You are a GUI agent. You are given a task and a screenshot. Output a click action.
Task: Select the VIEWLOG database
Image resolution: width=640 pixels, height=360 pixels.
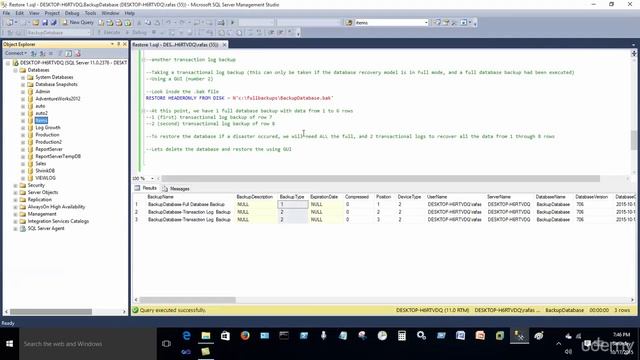(x=45, y=178)
